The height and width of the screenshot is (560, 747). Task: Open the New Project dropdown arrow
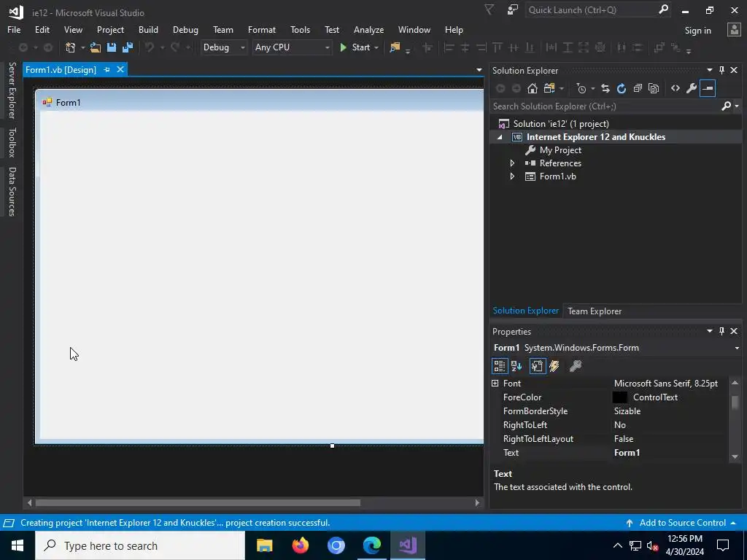(82, 47)
